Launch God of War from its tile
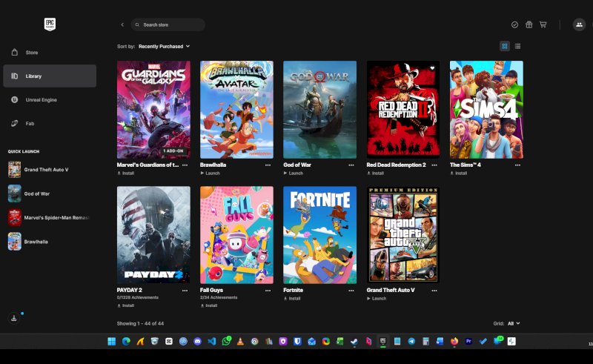The image size is (593, 364). [x=293, y=173]
